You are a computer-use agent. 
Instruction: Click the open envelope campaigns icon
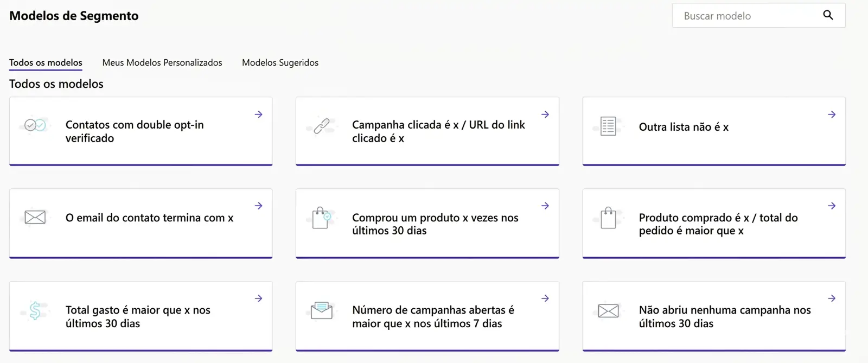[322, 310]
